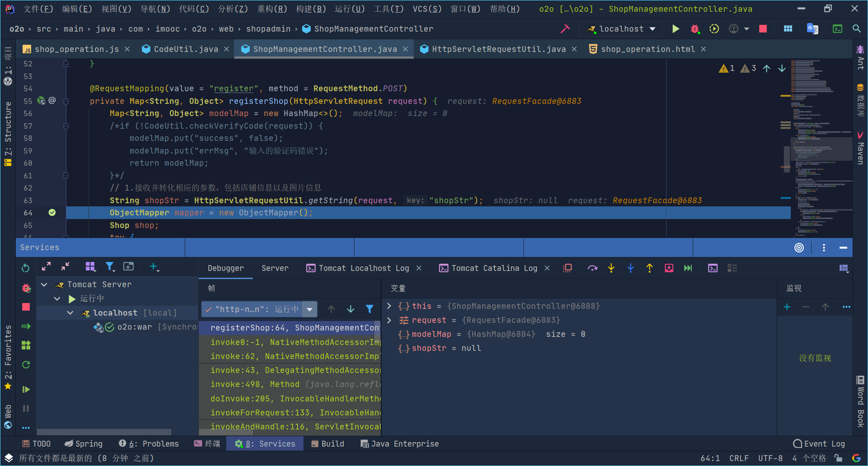The width and height of the screenshot is (868, 466).
Task: Click the Group By icon in the Services toolbar
Action: pos(90,267)
